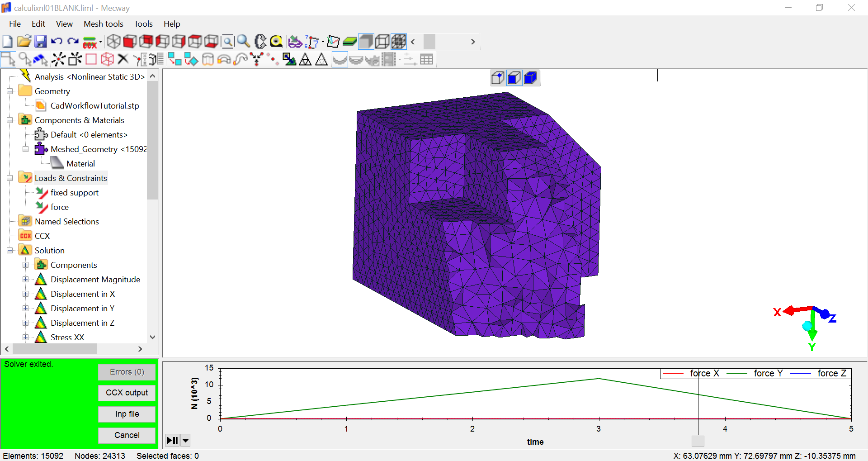Expand the Displacement Magnitude node
The width and height of the screenshot is (868, 461).
click(x=26, y=280)
